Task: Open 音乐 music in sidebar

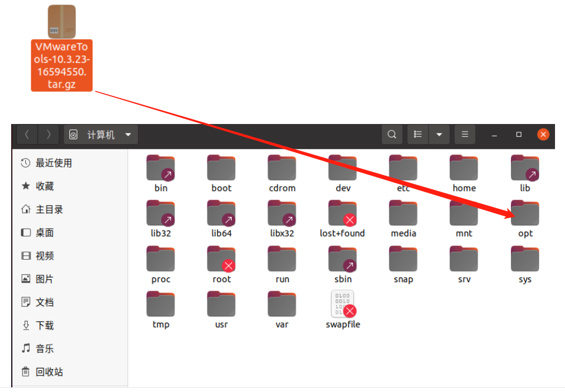Action: pos(71,349)
